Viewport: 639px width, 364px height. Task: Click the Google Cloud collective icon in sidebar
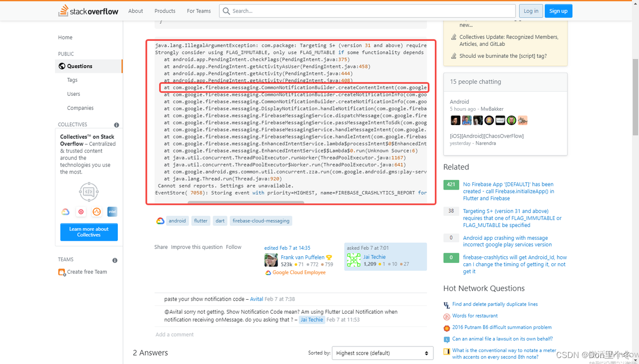pyautogui.click(x=65, y=212)
